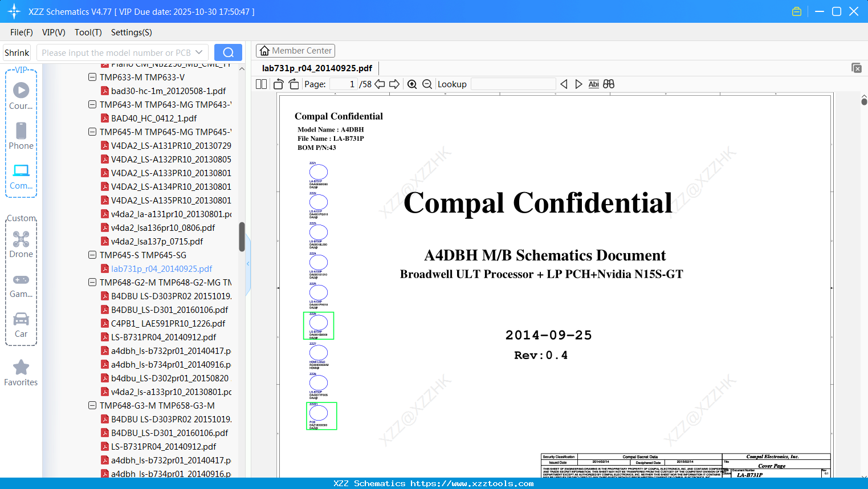Click the binoculars search icon
The width and height of the screenshot is (868, 489).
tap(609, 84)
